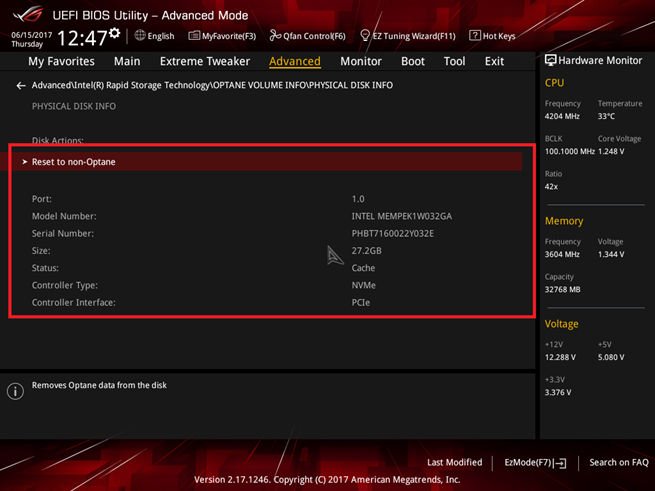
Task: Click the MyFavorite folder icon
Action: point(194,36)
